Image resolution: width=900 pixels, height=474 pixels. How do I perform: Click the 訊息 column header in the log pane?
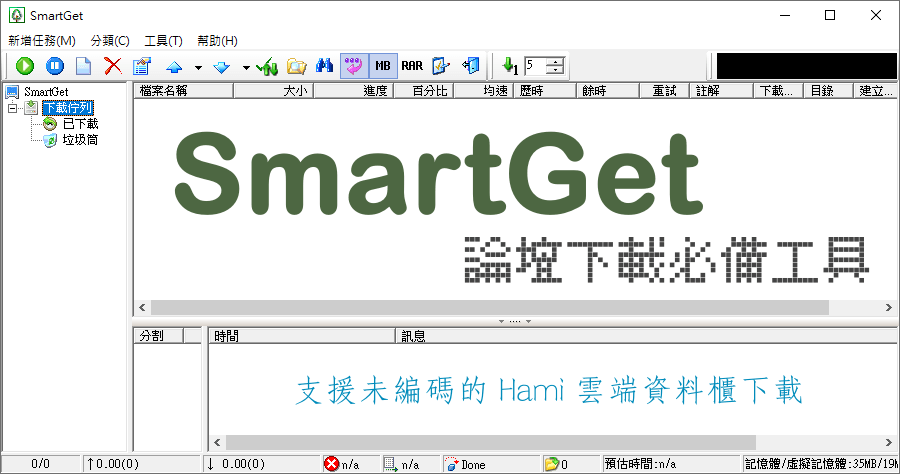tap(646, 336)
